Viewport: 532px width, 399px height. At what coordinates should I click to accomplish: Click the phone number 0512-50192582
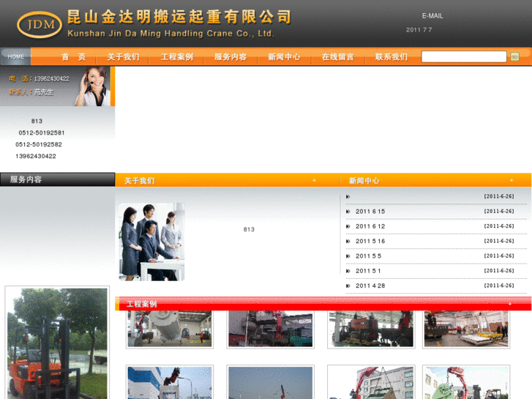click(x=39, y=144)
